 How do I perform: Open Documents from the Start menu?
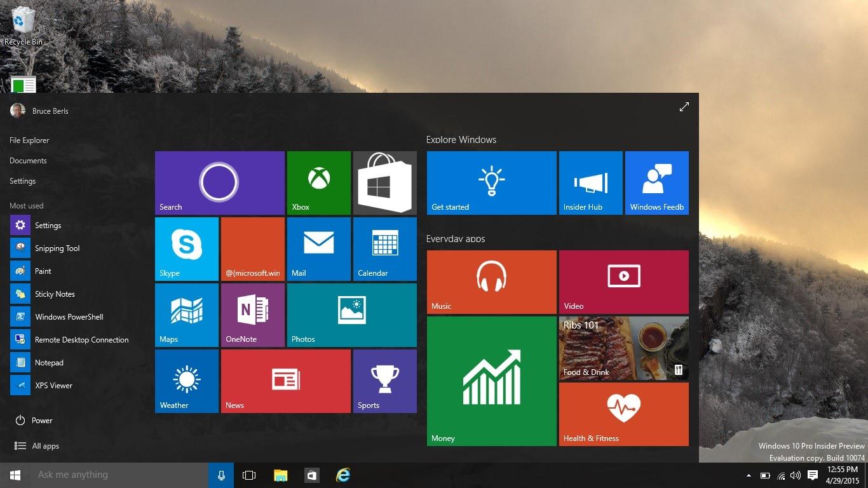(28, 161)
